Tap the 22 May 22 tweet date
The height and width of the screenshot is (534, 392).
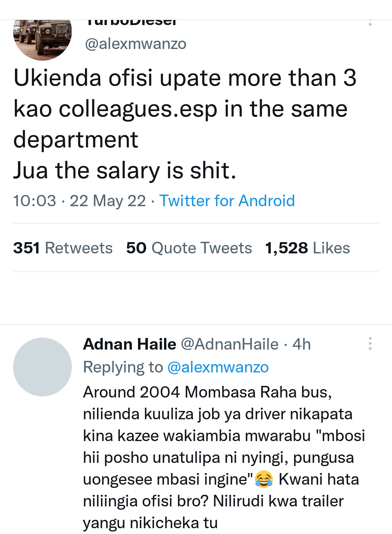coord(107,201)
